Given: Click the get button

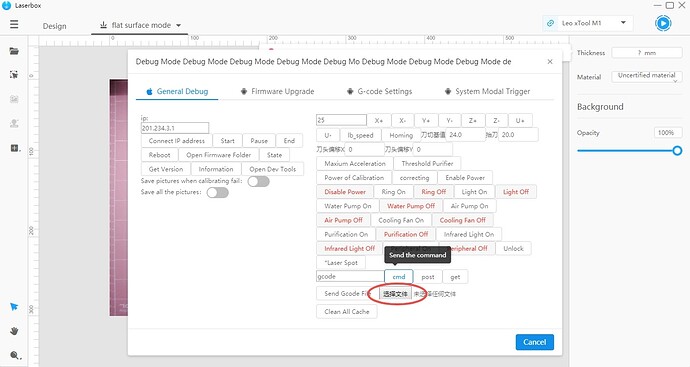Looking at the screenshot, I should click(455, 277).
